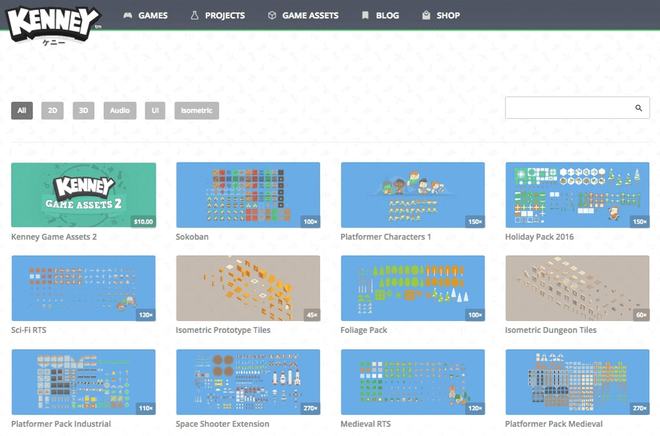Select the All filter button
Image resolution: width=660 pixels, height=436 pixels.
pyautogui.click(x=22, y=111)
